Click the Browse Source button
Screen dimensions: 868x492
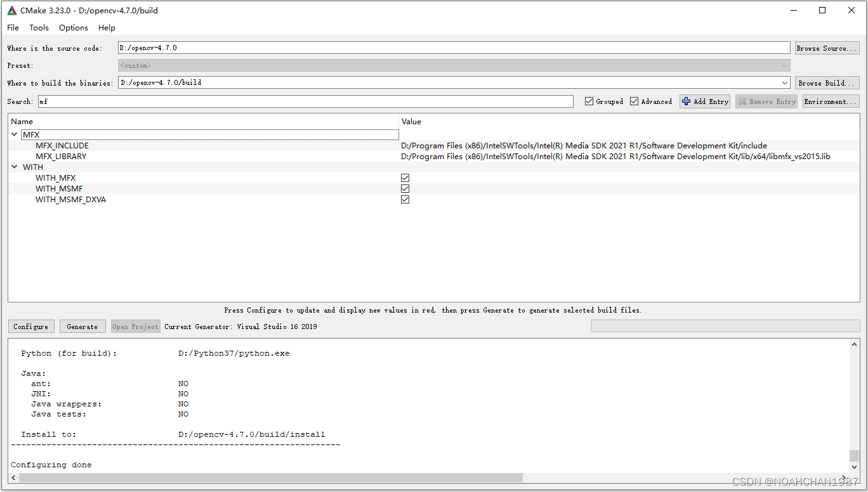(x=827, y=48)
